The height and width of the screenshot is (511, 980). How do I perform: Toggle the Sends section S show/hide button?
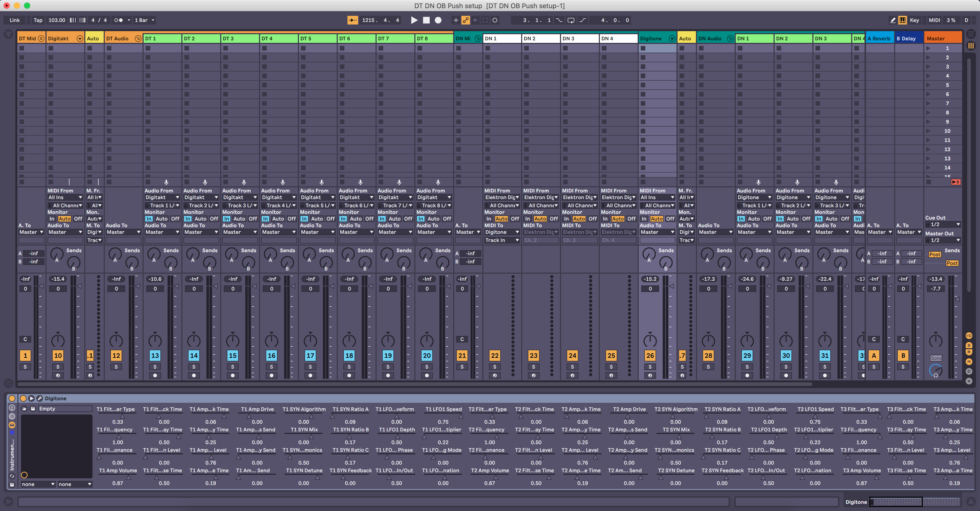pos(969,345)
